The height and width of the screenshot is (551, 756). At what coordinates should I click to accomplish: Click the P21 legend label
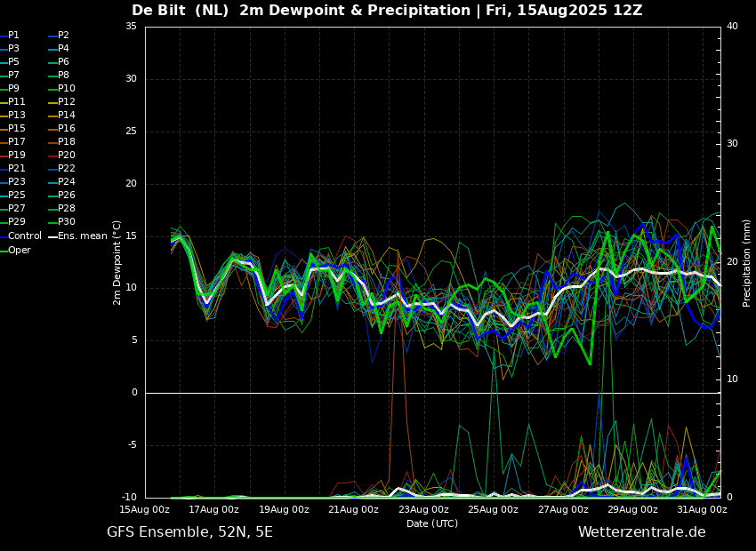17,169
